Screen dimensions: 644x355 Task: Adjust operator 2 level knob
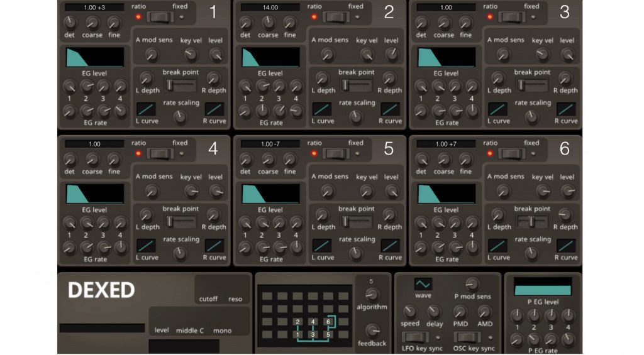point(391,54)
